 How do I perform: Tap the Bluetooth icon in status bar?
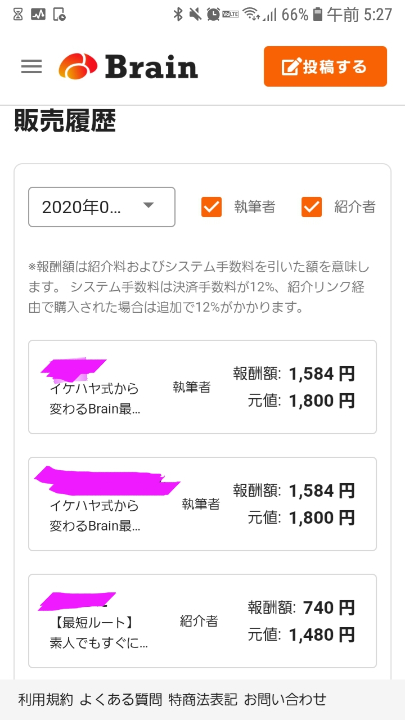(x=178, y=14)
